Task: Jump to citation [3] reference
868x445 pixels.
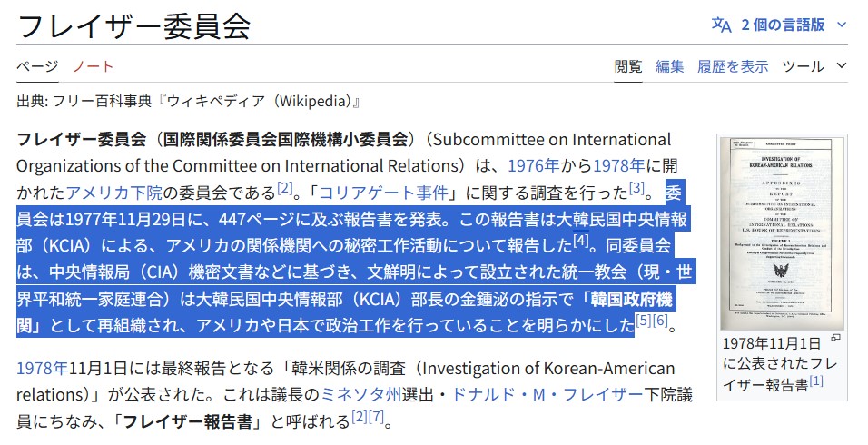Action: pyautogui.click(x=637, y=188)
